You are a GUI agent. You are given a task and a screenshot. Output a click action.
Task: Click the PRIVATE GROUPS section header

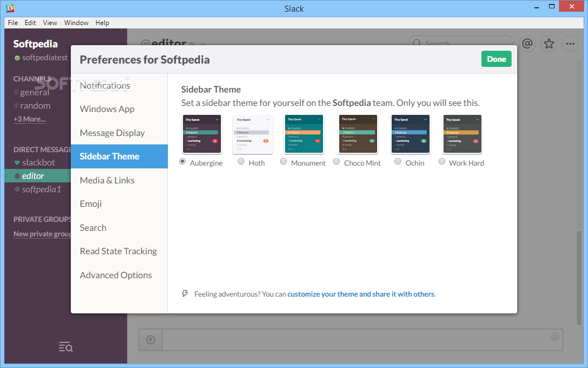pos(42,219)
